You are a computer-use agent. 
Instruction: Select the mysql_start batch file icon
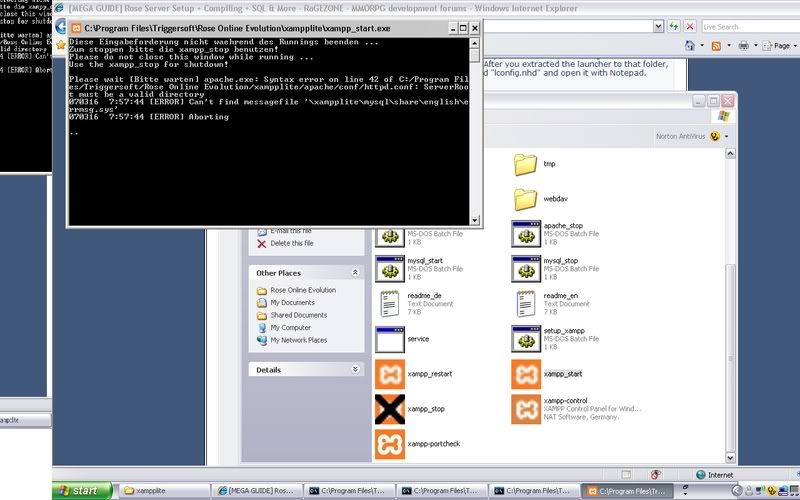point(390,268)
